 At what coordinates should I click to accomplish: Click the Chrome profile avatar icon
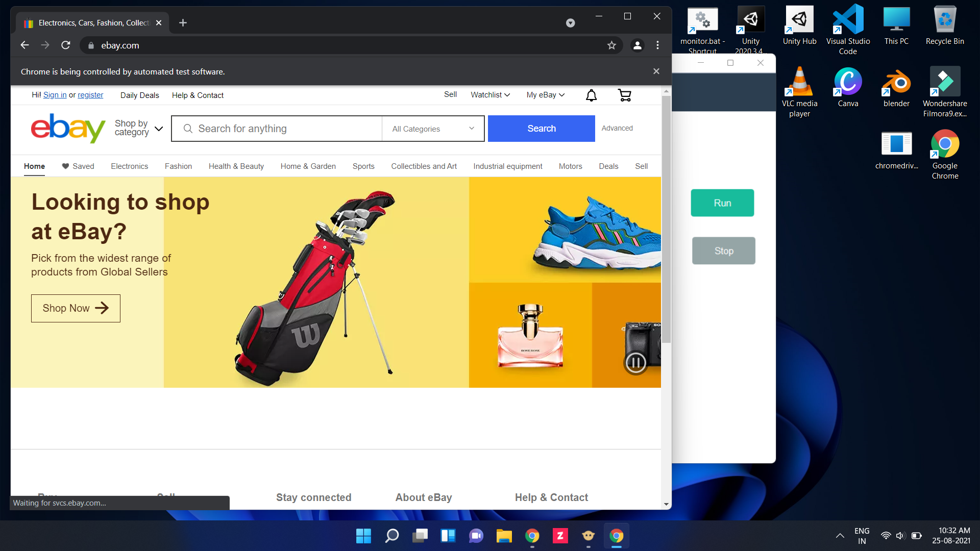pos(637,45)
